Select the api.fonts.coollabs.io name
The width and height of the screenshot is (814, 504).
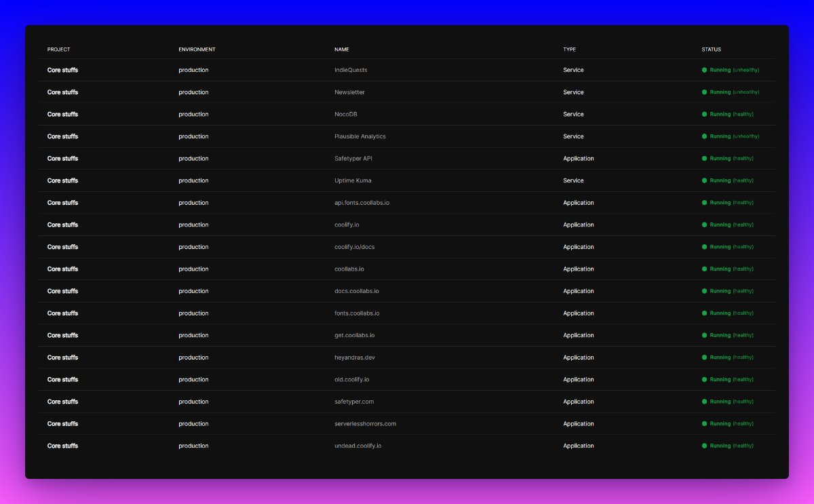click(362, 203)
